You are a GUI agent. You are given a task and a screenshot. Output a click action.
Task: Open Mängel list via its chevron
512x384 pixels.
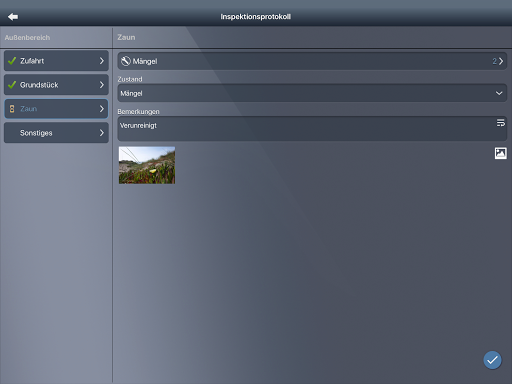click(x=501, y=61)
